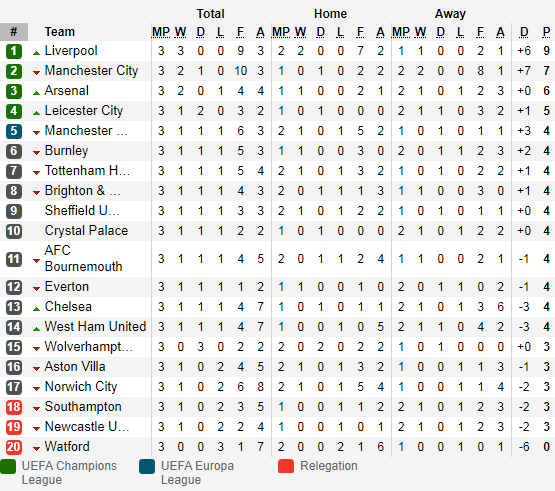Click the Total MP column header
This screenshot has height=491, width=555.
pos(161,32)
